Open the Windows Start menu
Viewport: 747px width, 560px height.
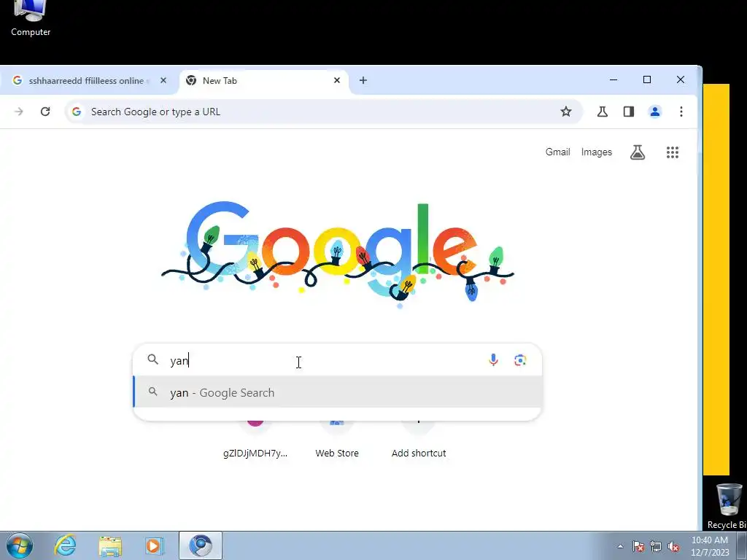point(20,545)
